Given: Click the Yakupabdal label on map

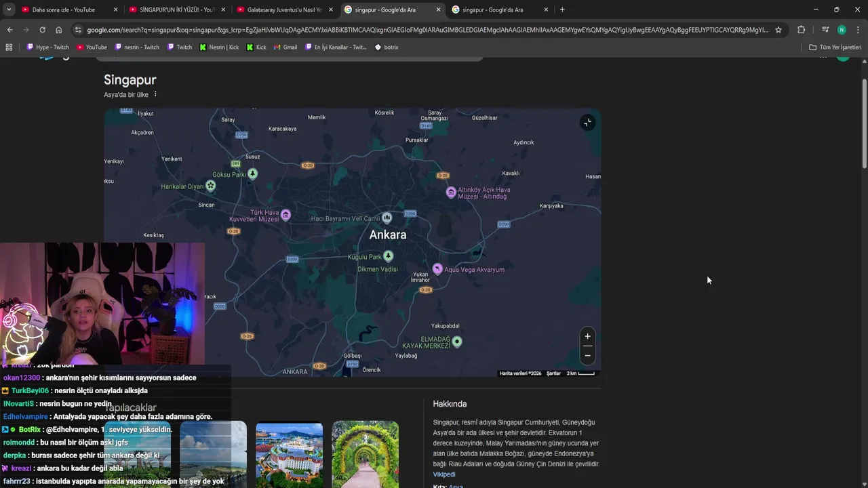Looking at the screenshot, I should tap(445, 326).
